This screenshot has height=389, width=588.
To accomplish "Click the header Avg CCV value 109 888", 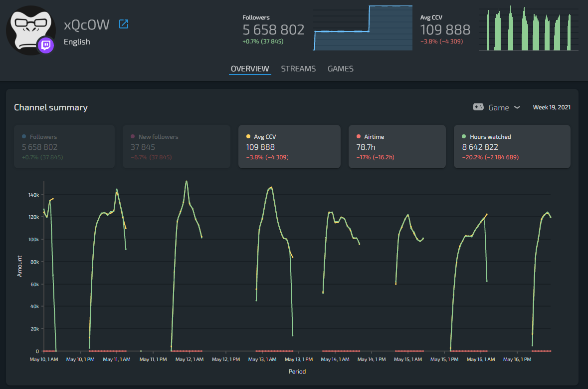I will (x=445, y=29).
